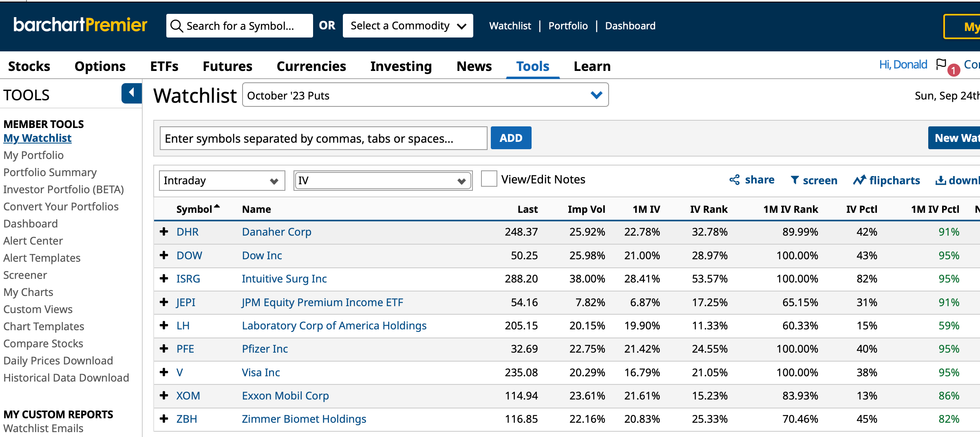Toggle the View/Edit Notes checkbox
980x437 pixels.
click(489, 179)
